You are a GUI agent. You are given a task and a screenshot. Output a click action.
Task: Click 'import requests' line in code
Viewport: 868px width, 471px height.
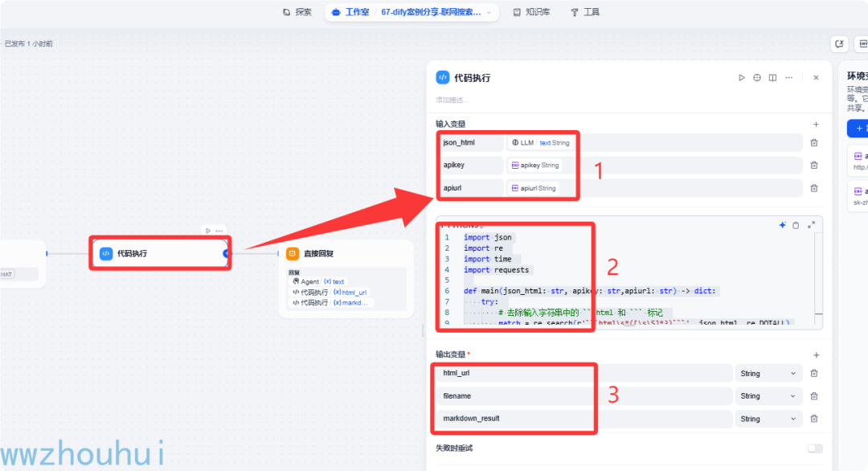(x=497, y=270)
